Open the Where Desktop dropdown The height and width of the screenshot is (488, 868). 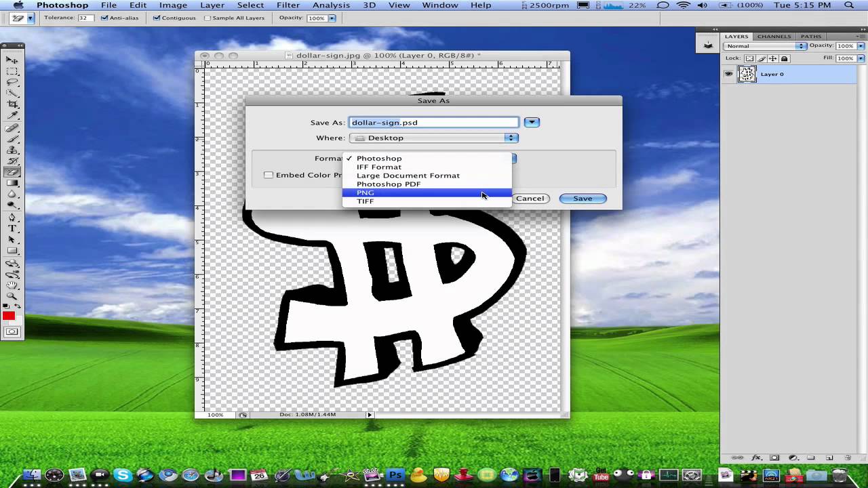point(434,138)
